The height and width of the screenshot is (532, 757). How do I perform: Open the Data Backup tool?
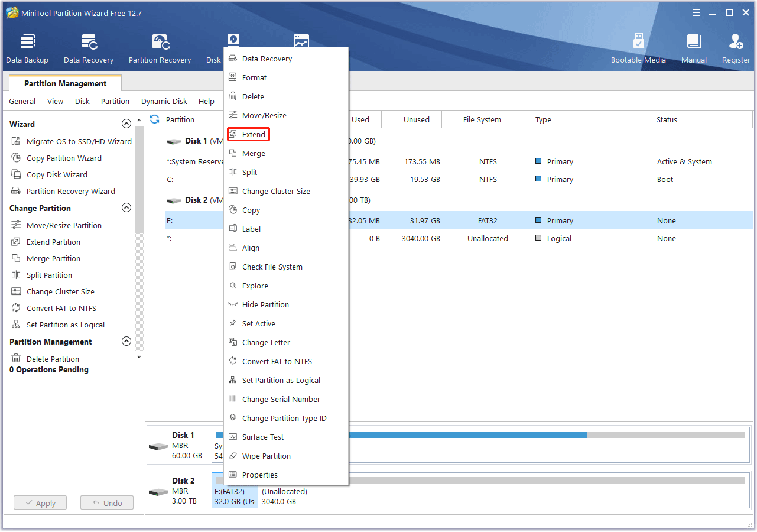click(27, 48)
